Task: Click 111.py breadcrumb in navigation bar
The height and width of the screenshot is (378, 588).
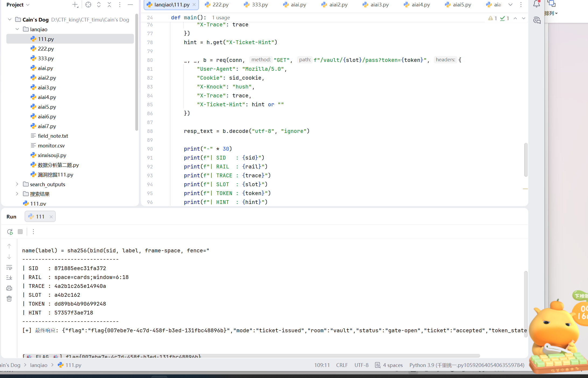Action: coord(70,365)
